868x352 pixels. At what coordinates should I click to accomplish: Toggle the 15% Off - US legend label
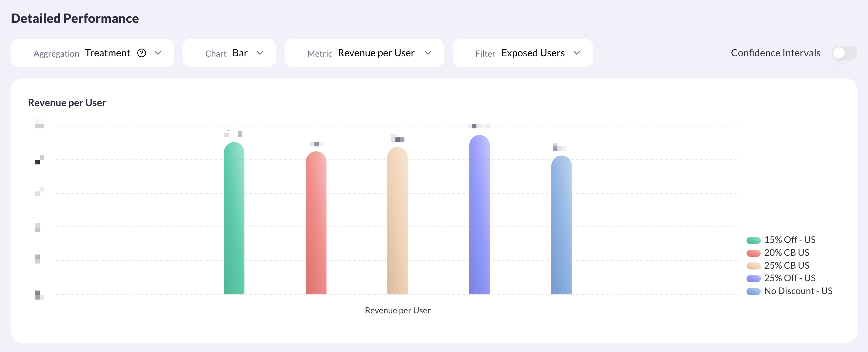790,240
